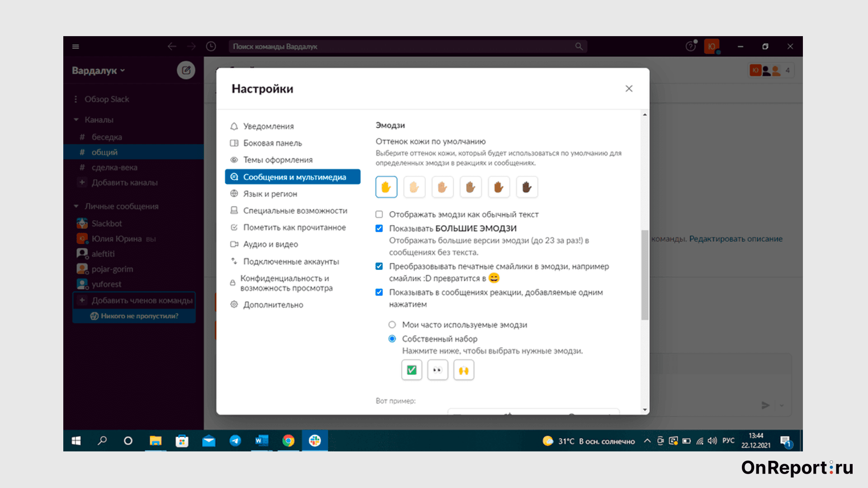Change the raised hands emoji slot
The image size is (868, 488).
click(464, 370)
